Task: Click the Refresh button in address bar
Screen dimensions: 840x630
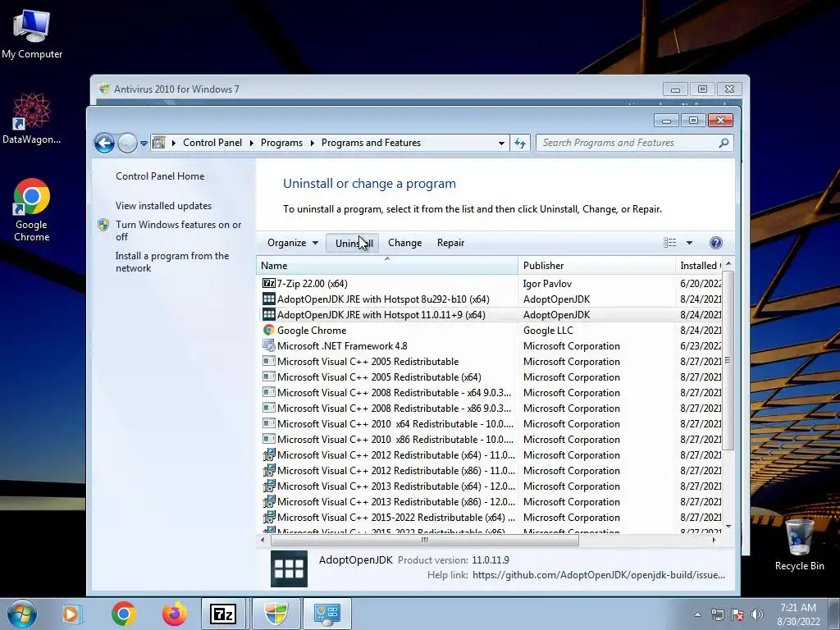Action: [519, 143]
